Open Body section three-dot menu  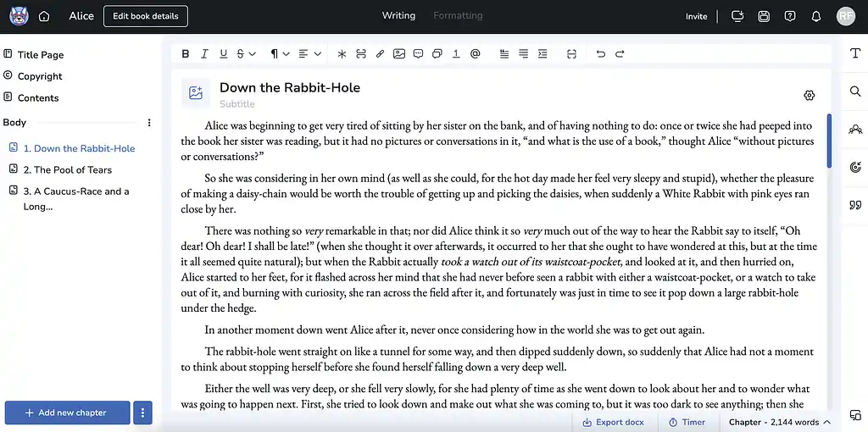point(149,123)
